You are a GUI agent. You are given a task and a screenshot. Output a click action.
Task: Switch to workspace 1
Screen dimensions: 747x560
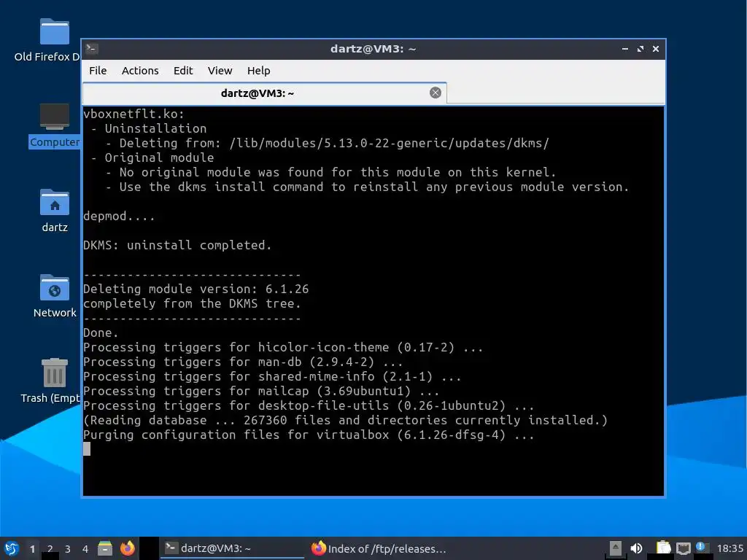(32, 549)
